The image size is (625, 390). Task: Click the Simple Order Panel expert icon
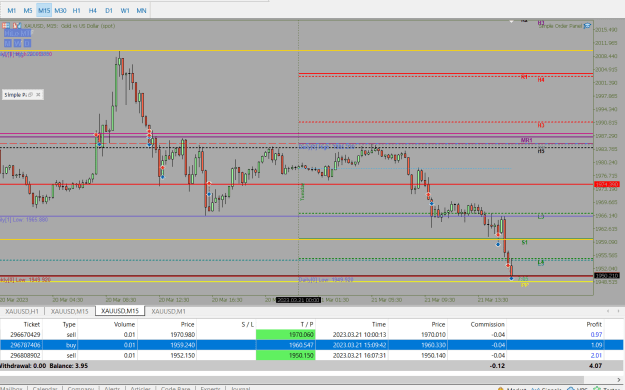[587, 26]
